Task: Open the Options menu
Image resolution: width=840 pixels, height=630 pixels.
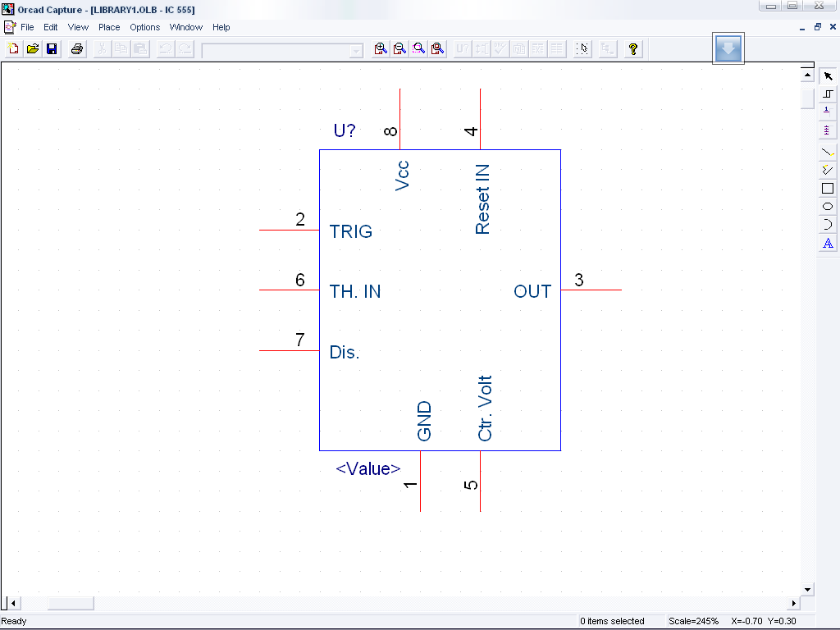Action: pos(145,27)
